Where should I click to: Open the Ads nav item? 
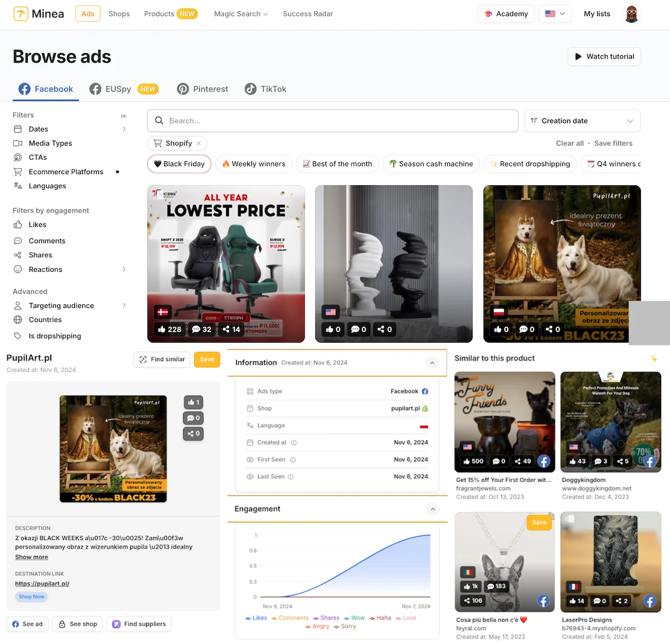(x=88, y=14)
